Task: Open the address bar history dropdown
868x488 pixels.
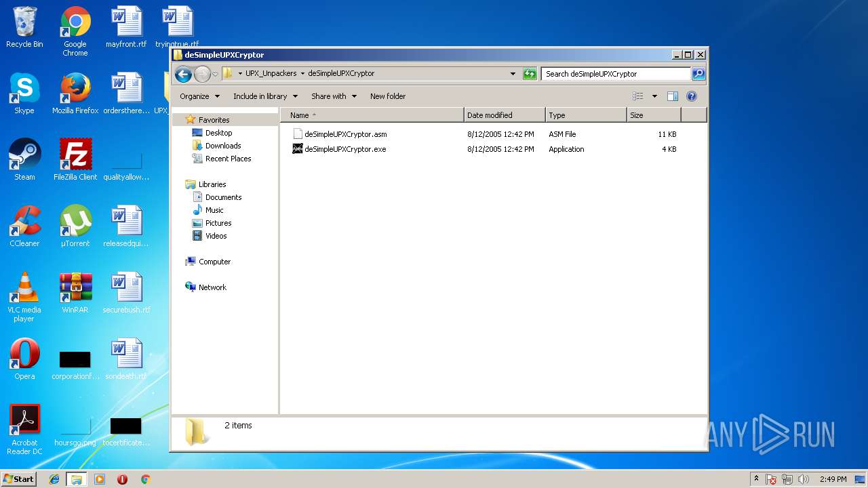Action: click(513, 74)
